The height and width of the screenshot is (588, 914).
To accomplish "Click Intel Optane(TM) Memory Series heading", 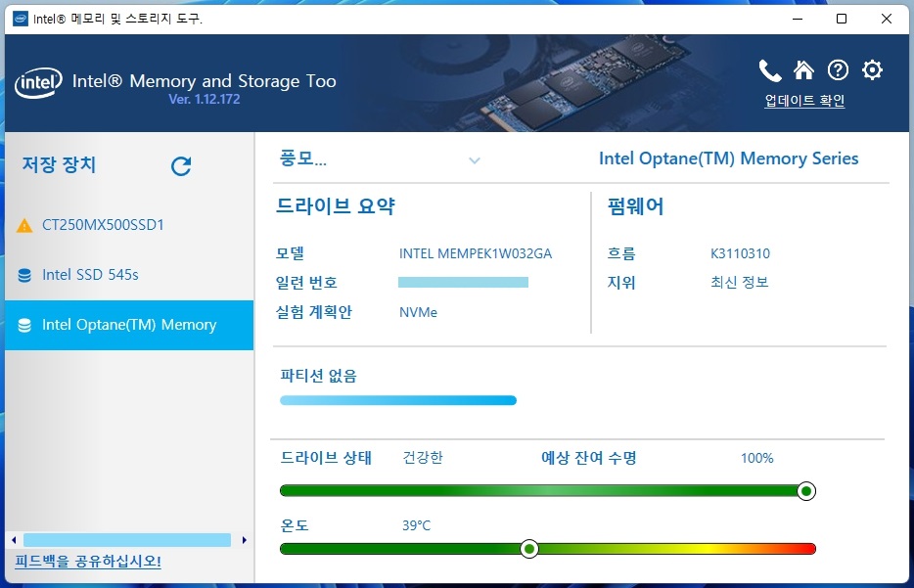I will click(729, 158).
